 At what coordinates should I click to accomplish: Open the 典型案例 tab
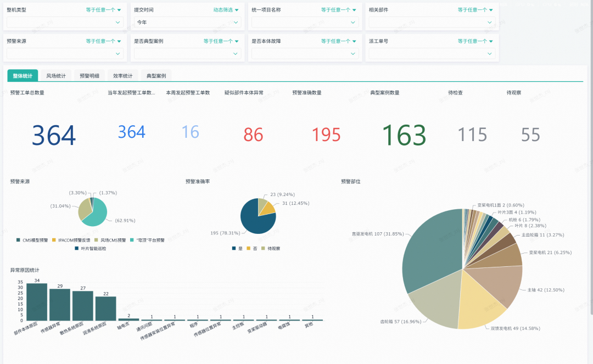pyautogui.click(x=156, y=76)
